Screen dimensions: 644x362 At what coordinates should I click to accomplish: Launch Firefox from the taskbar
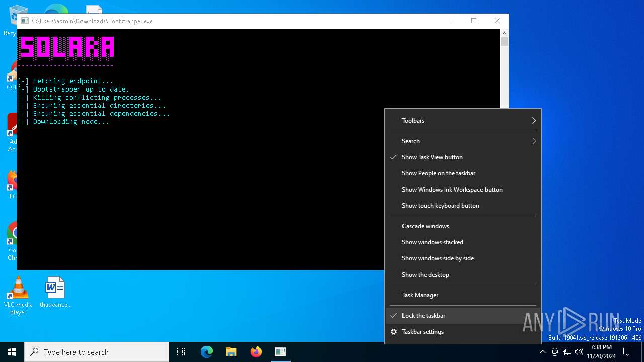256,352
